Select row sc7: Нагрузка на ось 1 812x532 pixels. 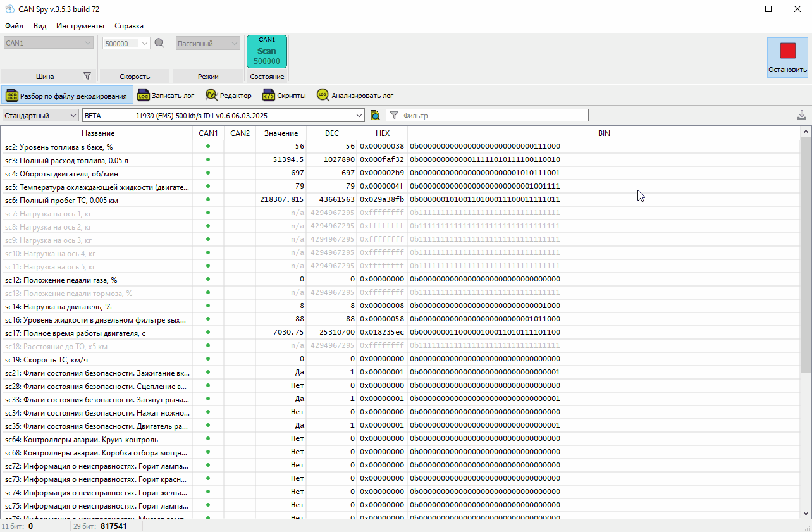point(401,213)
